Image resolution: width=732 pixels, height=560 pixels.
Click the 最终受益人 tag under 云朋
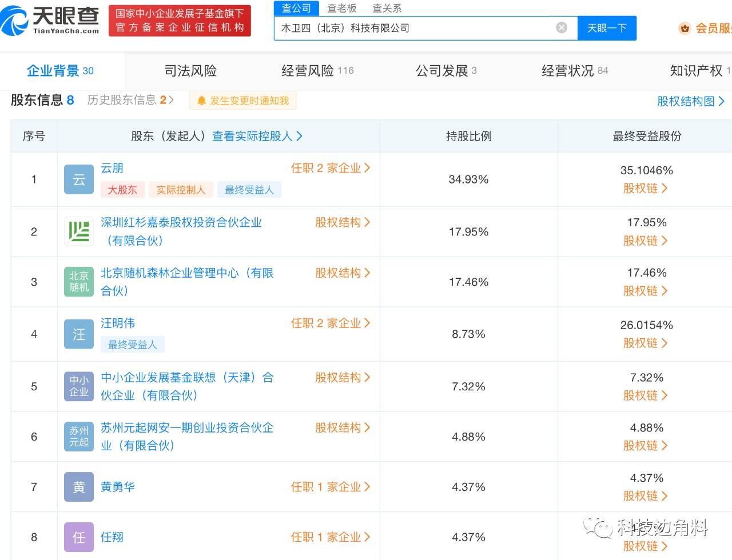coord(249,190)
